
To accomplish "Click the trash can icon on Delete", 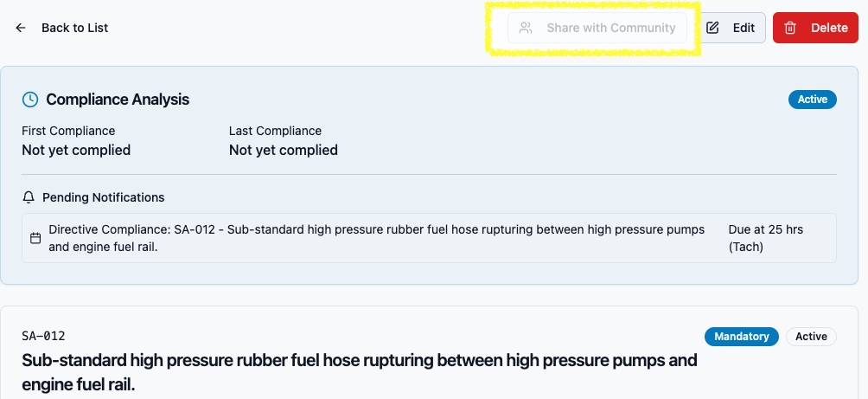I will pos(790,28).
